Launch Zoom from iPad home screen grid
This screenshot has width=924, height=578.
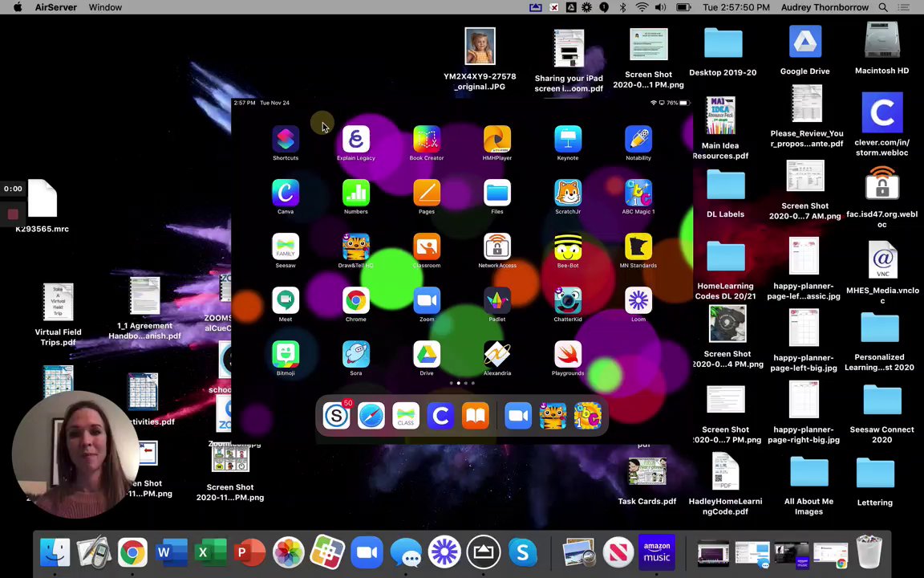pyautogui.click(x=427, y=301)
